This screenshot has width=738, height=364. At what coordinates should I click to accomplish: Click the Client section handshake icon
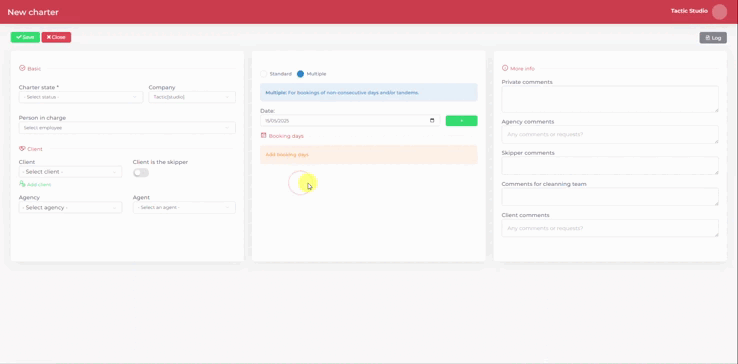pyautogui.click(x=22, y=148)
